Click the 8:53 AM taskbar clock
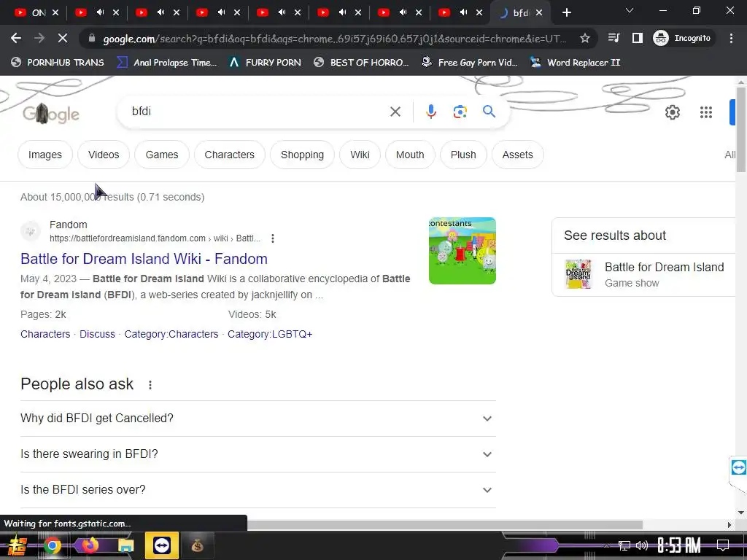The height and width of the screenshot is (560, 747). point(679,545)
